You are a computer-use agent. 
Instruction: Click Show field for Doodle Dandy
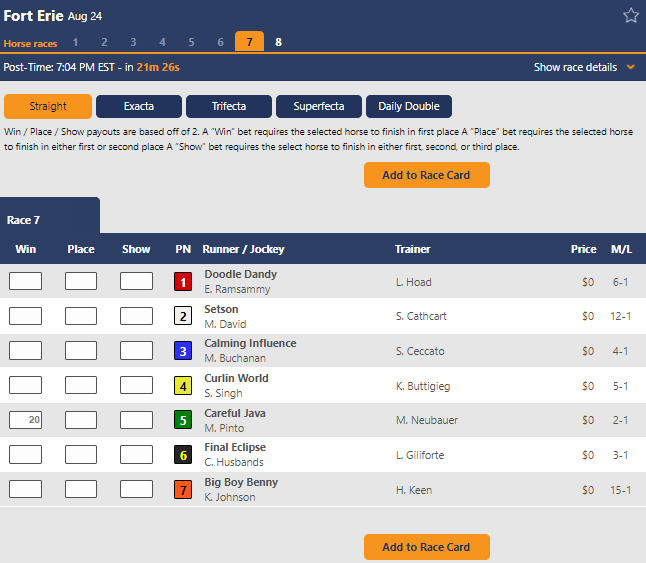click(136, 281)
